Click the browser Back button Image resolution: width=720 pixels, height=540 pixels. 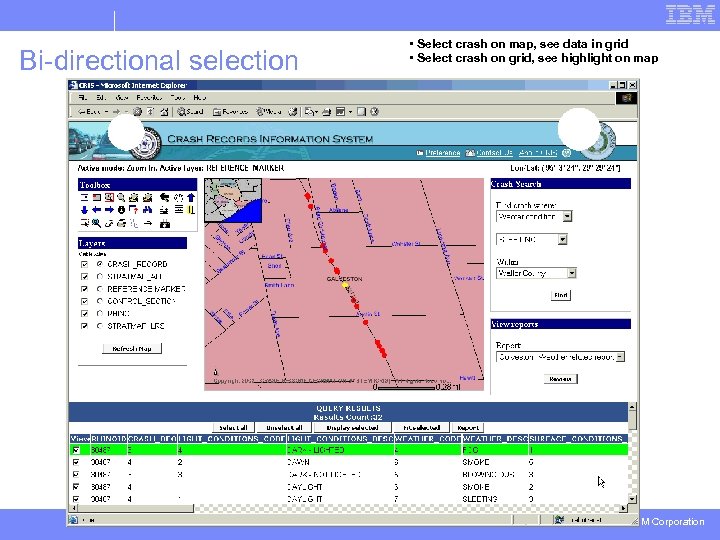tap(89, 112)
